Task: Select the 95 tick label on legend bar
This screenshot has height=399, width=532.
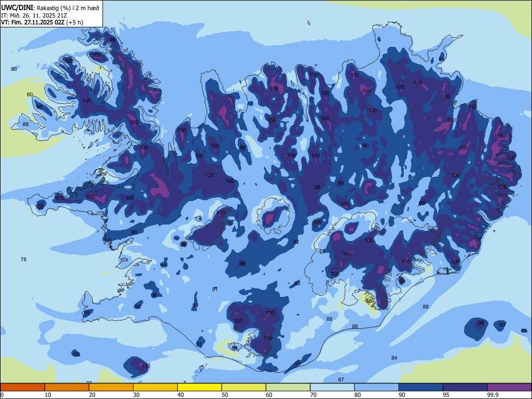Action: (x=446, y=395)
